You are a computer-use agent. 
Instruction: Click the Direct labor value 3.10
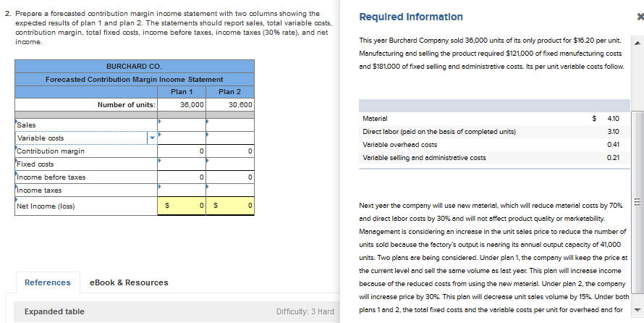pyautogui.click(x=613, y=132)
